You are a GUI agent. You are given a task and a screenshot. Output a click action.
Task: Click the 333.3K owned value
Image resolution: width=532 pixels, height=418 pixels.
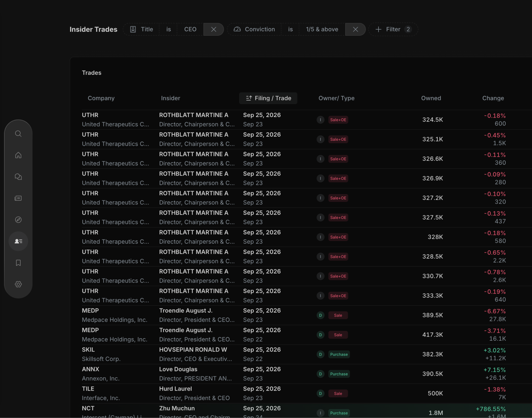[432, 295]
